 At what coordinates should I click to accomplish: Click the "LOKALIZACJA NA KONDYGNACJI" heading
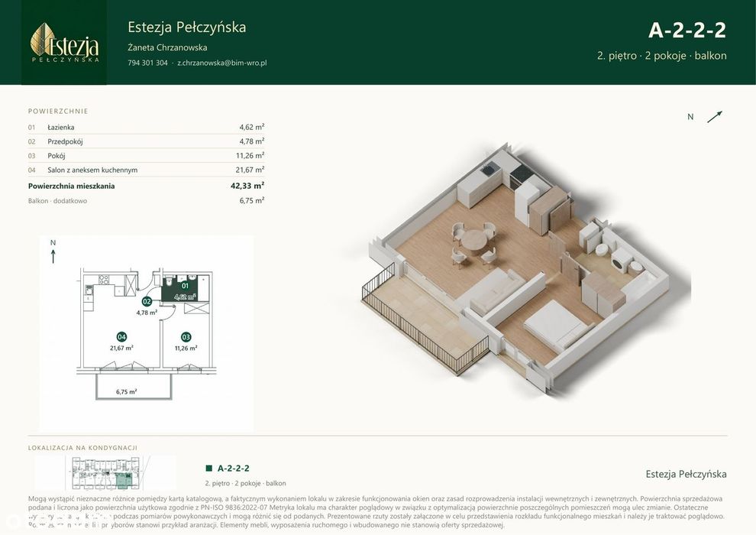pos(83,448)
